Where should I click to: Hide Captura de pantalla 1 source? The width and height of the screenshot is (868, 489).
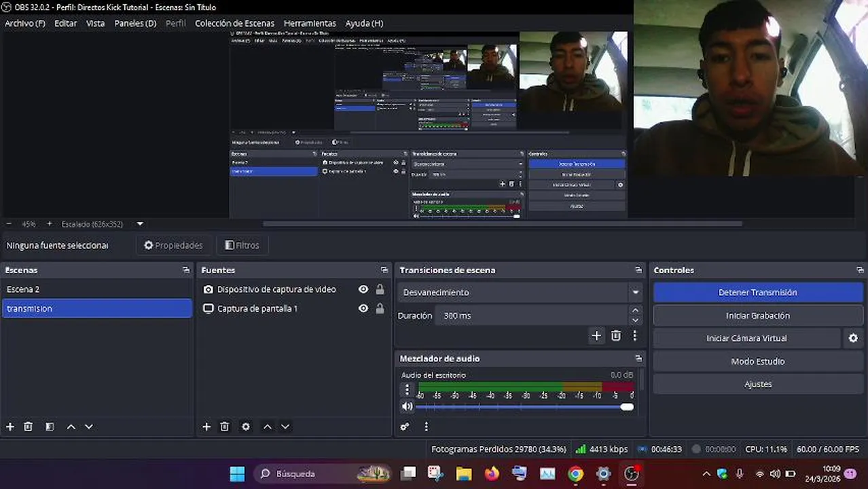pyautogui.click(x=363, y=308)
